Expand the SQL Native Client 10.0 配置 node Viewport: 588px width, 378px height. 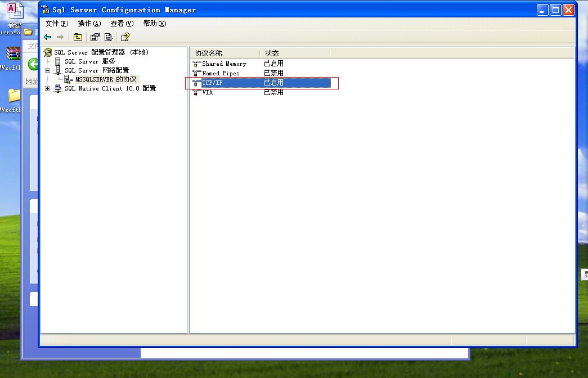click(48, 88)
